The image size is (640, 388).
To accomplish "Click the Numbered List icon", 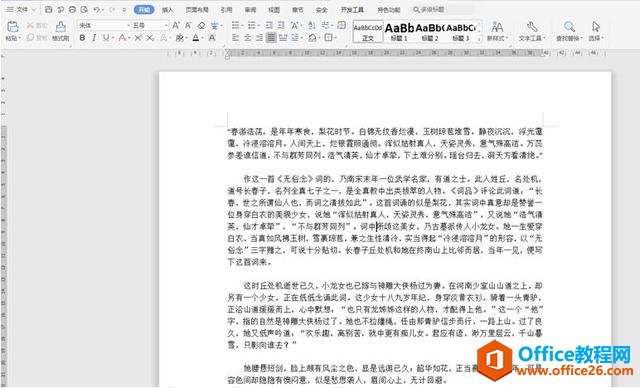I will (251, 25).
